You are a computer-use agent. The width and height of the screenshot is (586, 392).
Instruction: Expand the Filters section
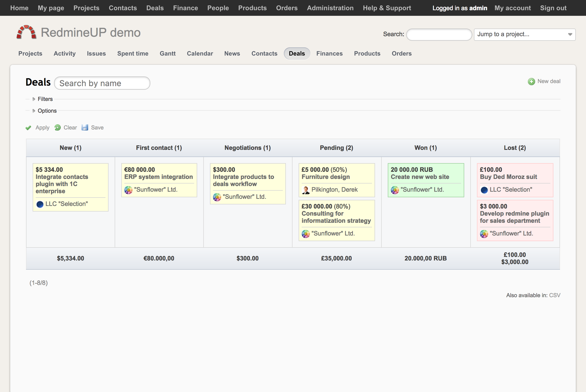coord(45,99)
